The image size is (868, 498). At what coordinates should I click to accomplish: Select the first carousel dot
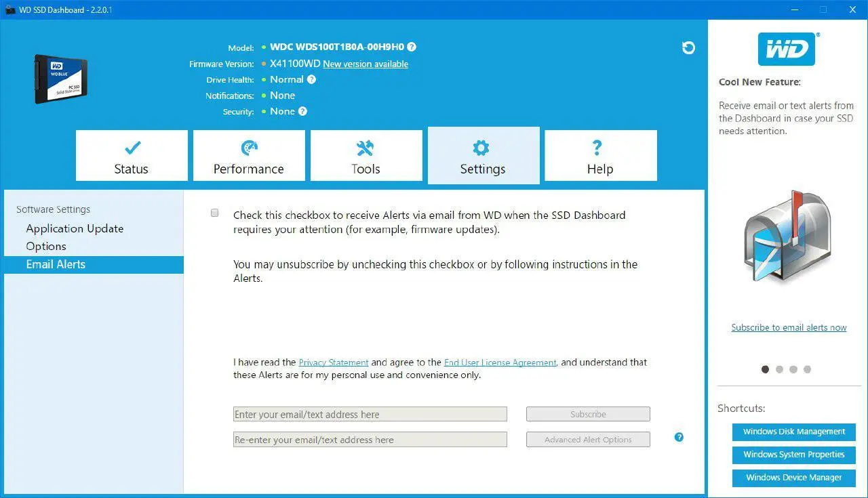pyautogui.click(x=766, y=369)
